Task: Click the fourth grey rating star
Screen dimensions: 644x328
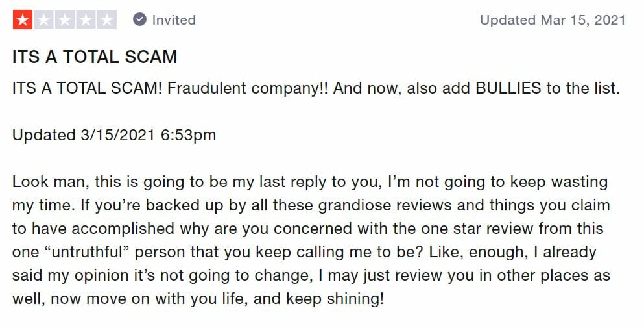Action: click(x=86, y=19)
